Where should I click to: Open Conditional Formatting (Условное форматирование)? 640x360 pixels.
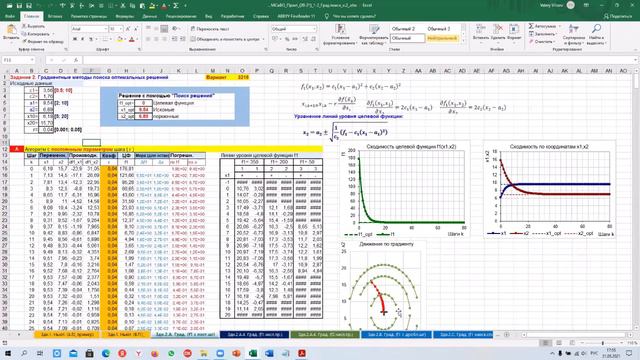(340, 35)
